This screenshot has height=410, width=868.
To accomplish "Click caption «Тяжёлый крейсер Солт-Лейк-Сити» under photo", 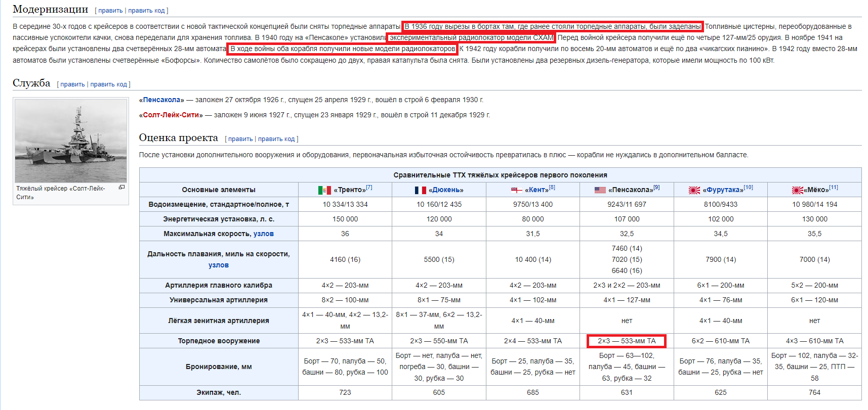I will (x=61, y=193).
